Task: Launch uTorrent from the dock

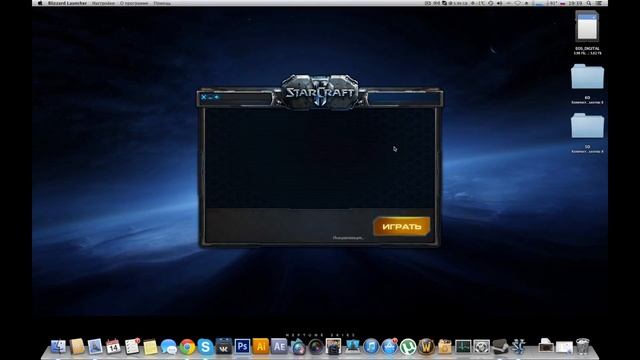Action: tap(408, 347)
